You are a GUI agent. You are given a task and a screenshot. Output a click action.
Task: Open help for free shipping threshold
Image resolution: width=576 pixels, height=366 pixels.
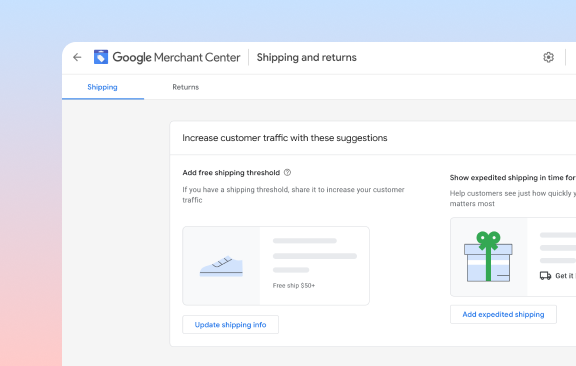point(287,172)
